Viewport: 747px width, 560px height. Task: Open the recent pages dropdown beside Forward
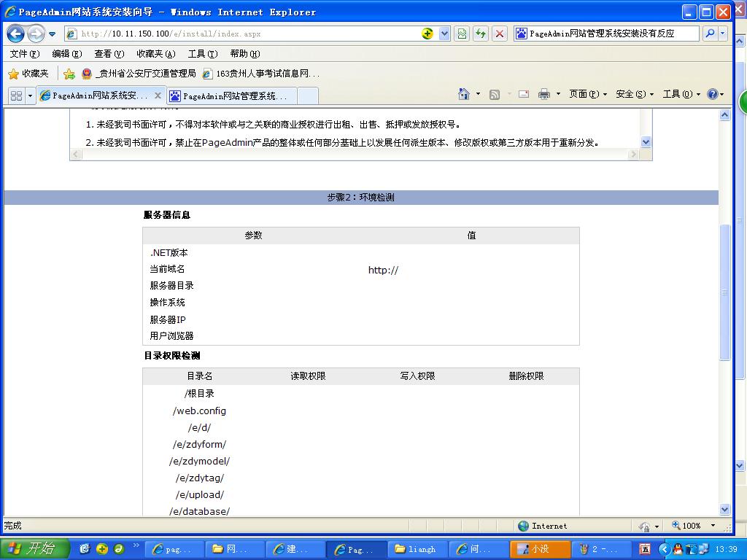tap(52, 34)
